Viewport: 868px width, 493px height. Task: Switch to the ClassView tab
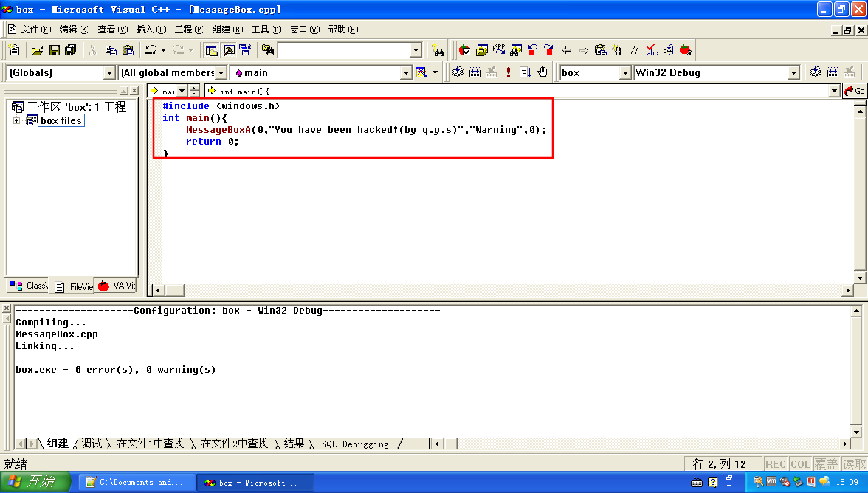[x=28, y=286]
